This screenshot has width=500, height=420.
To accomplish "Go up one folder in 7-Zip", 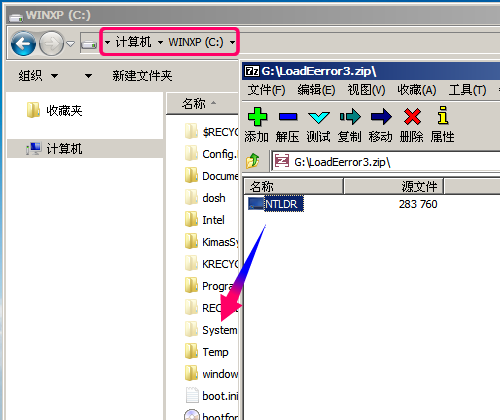I will pos(253,161).
